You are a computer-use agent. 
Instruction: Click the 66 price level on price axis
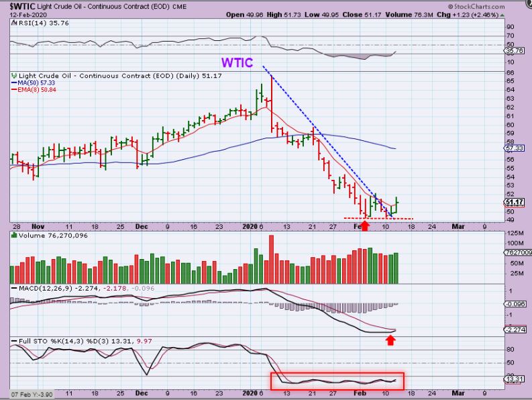[x=511, y=72]
